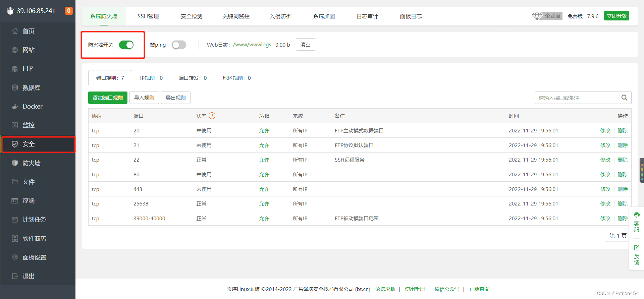The width and height of the screenshot is (644, 299).
Task: Switch to the SSH管理 tab
Action: [x=148, y=16]
